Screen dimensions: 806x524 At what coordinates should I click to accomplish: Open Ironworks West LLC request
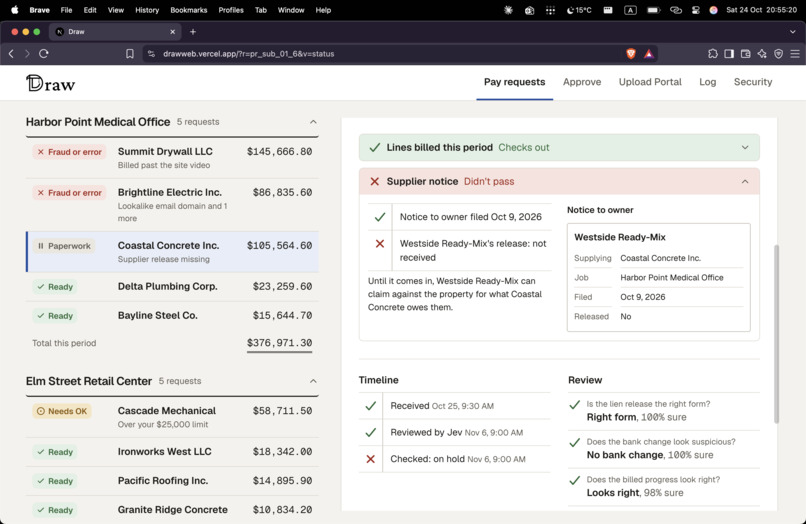pos(172,452)
